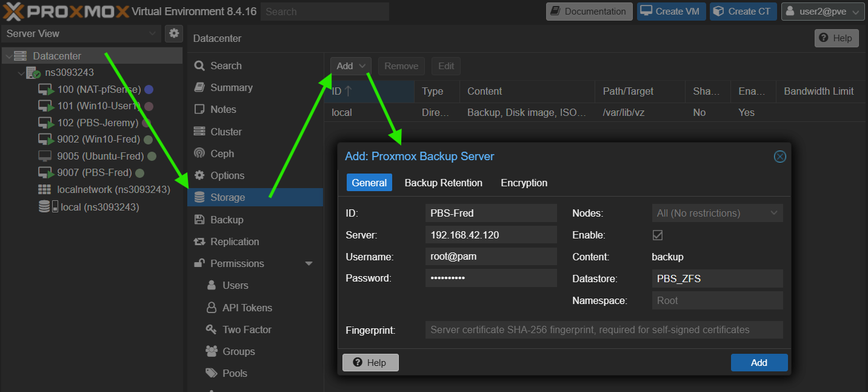868x392 pixels.
Task: Click the Fingerprint input field
Action: pyautogui.click(x=604, y=329)
